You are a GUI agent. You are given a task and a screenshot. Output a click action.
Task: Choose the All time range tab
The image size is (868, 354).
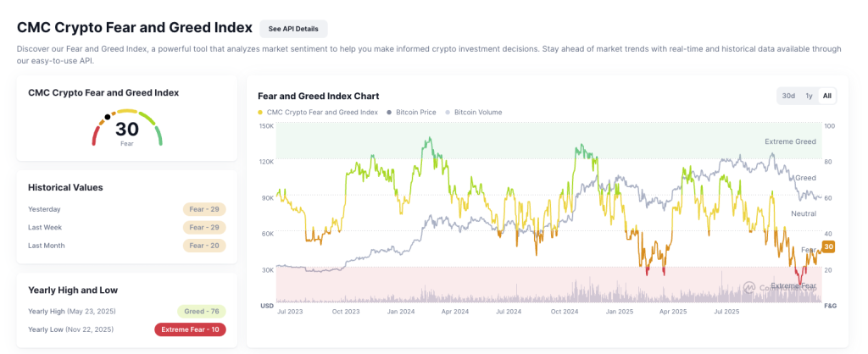tap(826, 96)
